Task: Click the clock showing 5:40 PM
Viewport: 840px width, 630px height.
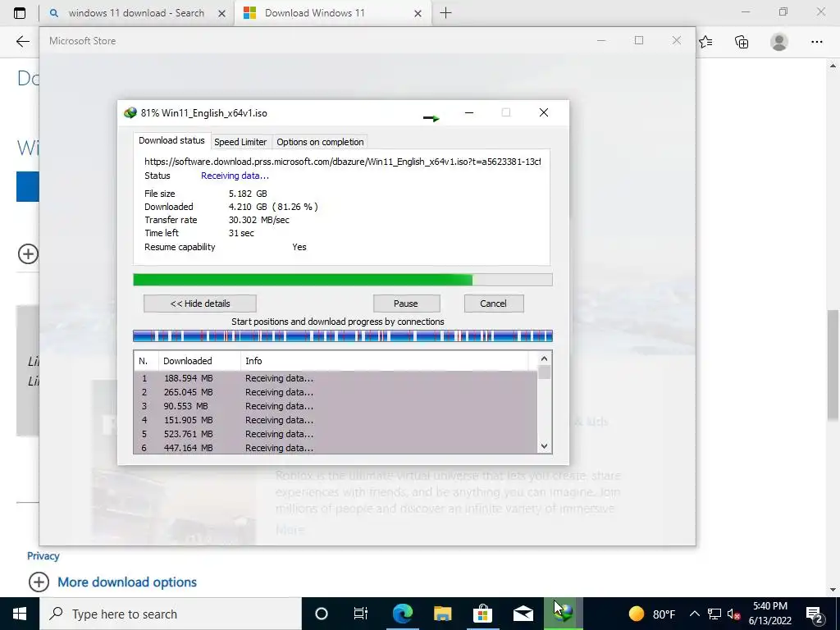Action: point(769,614)
